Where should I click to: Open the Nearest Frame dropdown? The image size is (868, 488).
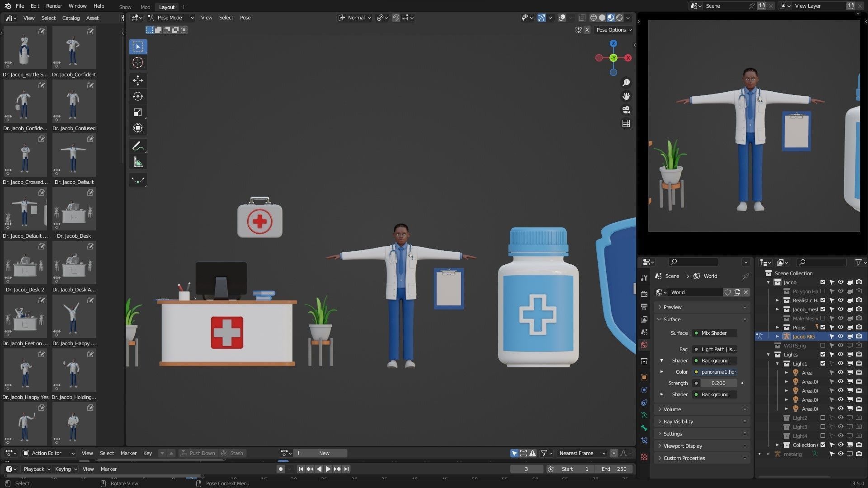click(x=580, y=453)
